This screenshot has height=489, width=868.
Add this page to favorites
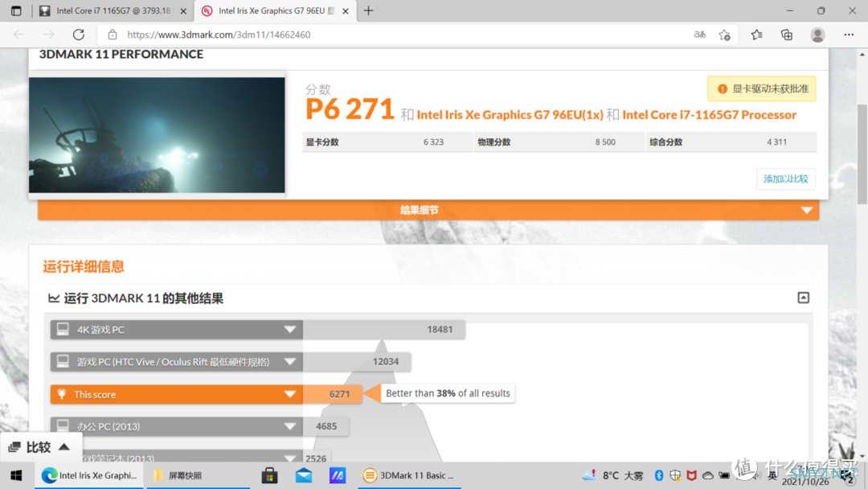tap(725, 35)
